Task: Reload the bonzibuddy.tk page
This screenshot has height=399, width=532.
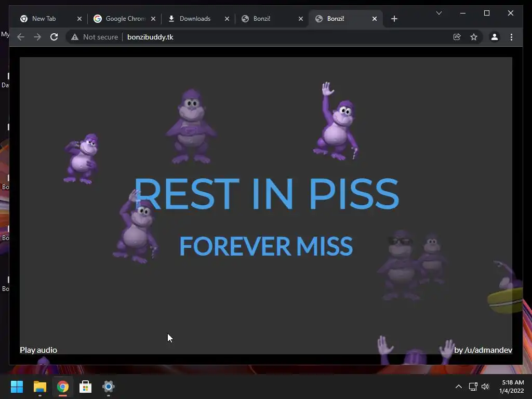Action: (54, 37)
